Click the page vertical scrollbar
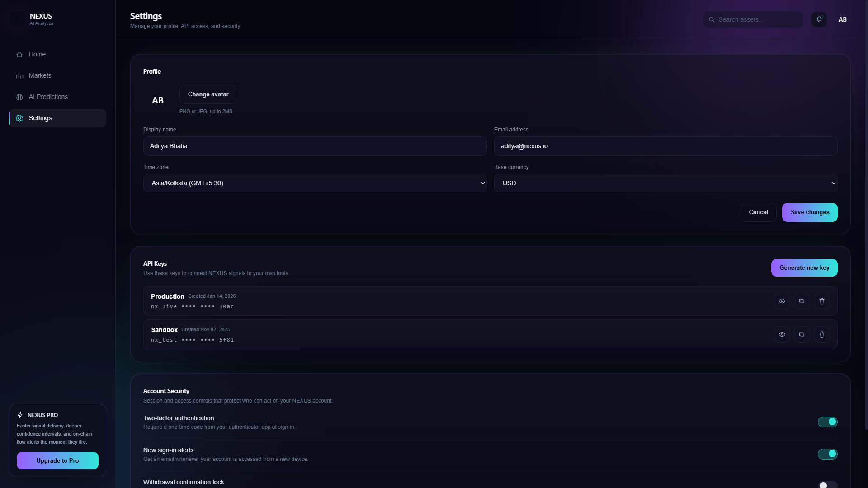Screen dimensions: 868x488 coord(866,215)
